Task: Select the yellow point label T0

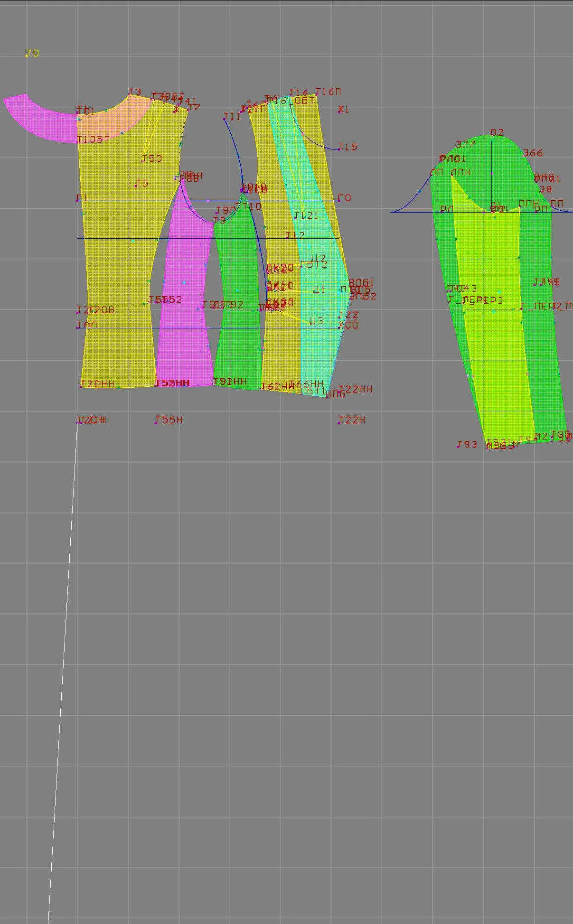Action: coord(33,54)
